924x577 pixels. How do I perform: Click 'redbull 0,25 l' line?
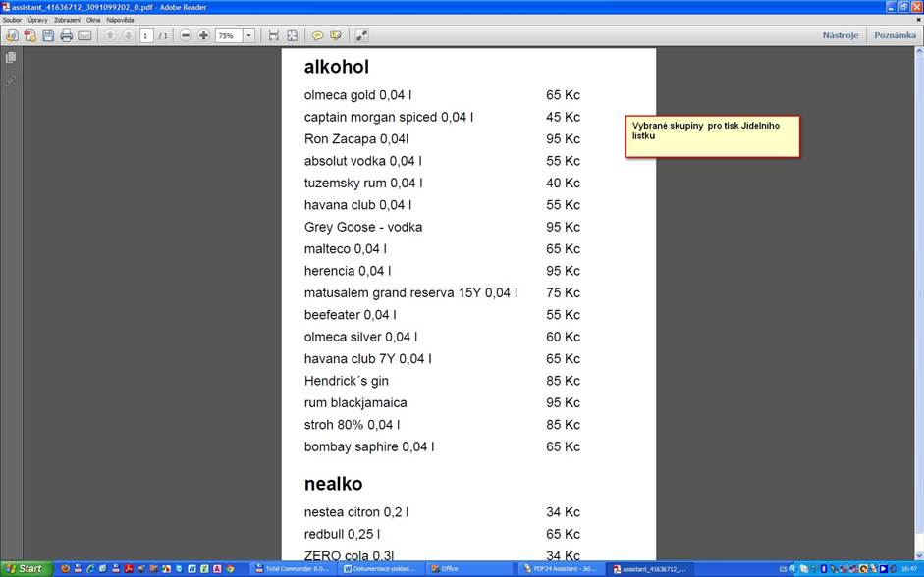(342, 534)
